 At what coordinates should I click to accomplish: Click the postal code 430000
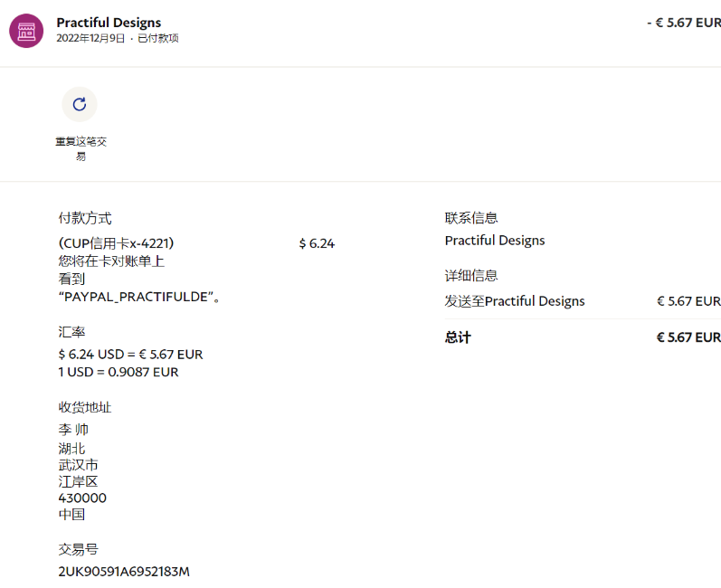(x=82, y=498)
